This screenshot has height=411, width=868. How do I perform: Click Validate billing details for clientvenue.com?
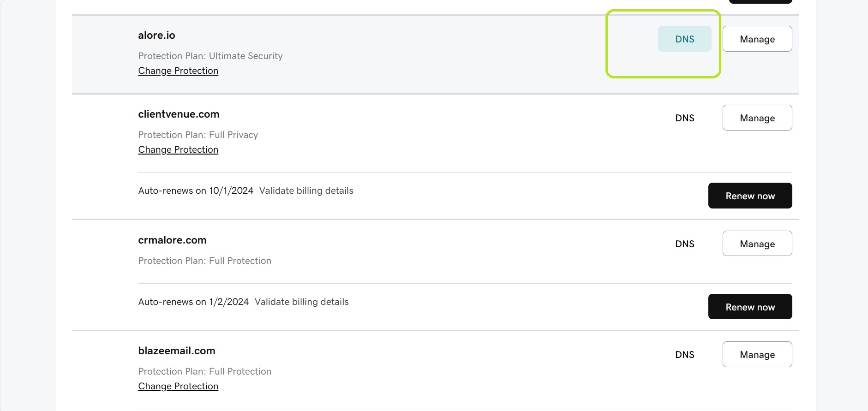tap(306, 190)
